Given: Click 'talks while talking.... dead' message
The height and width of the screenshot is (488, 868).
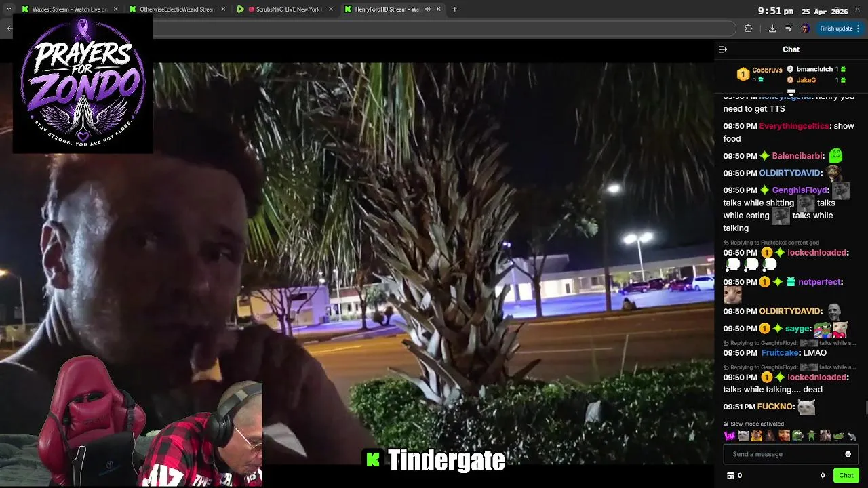Looking at the screenshot, I should (x=772, y=390).
